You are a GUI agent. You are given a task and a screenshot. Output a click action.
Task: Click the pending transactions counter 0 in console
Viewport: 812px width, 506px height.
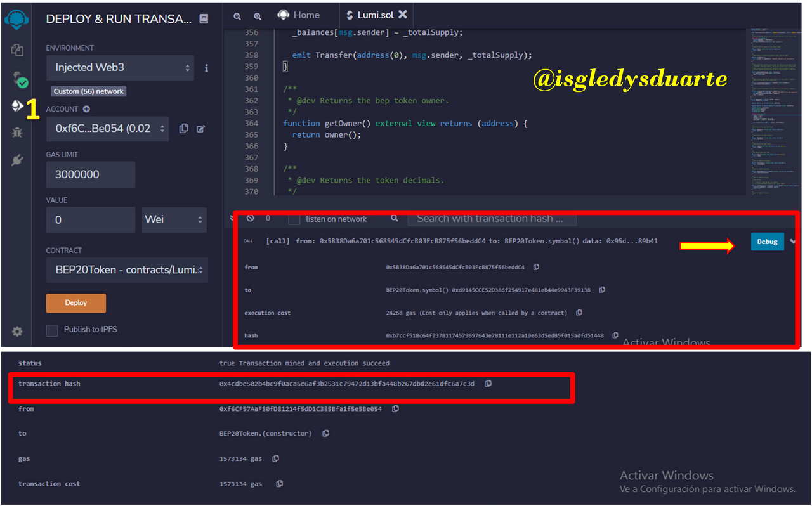point(268,218)
